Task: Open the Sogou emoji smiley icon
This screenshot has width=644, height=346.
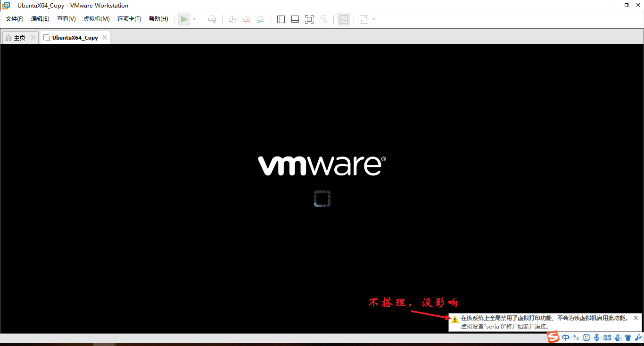Action: pos(586,338)
